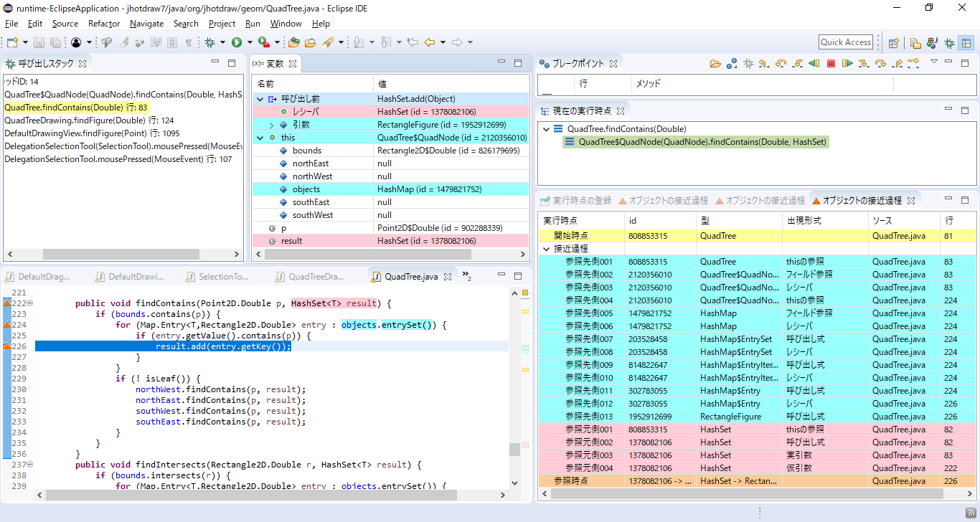Open the Window menu
This screenshot has width=980, height=522.
click(x=286, y=24)
